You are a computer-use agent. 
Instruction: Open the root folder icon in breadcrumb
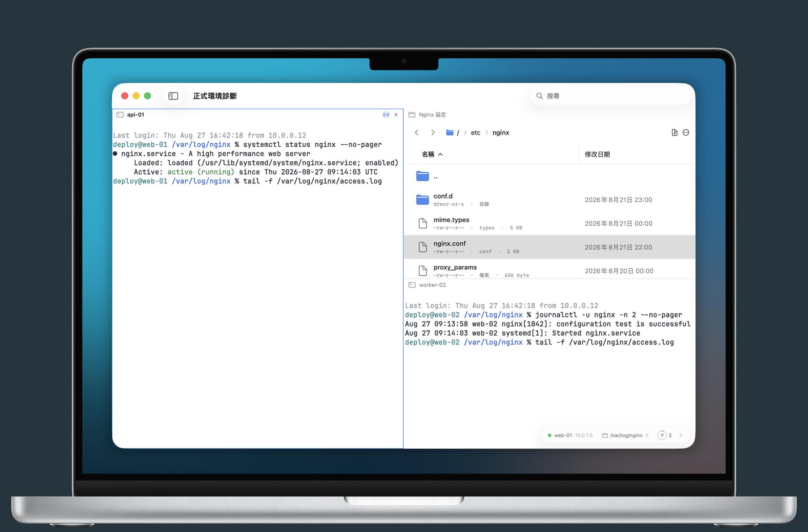450,133
